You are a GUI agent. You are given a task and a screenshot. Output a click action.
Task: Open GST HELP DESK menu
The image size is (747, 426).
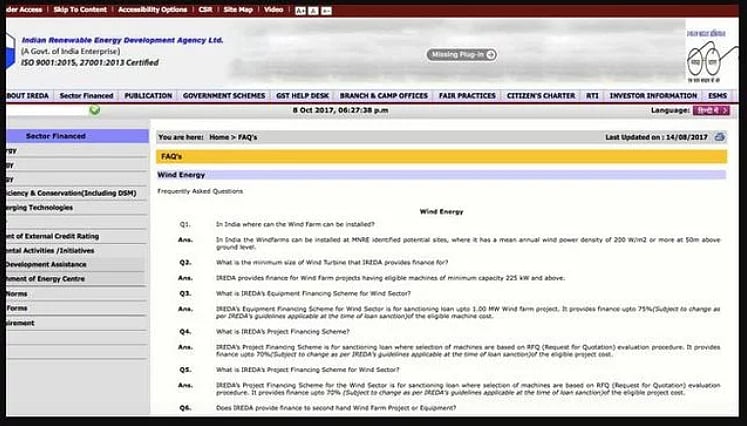(303, 96)
